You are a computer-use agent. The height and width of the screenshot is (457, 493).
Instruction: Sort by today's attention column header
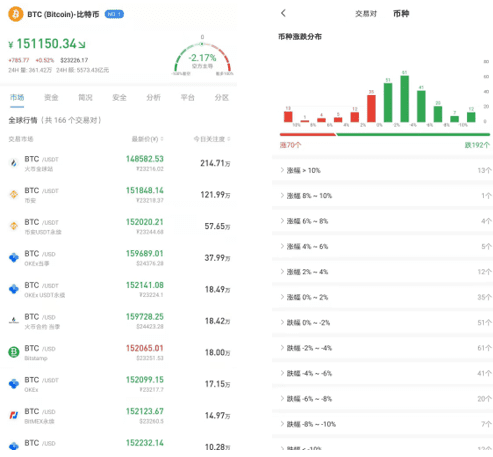coord(212,139)
